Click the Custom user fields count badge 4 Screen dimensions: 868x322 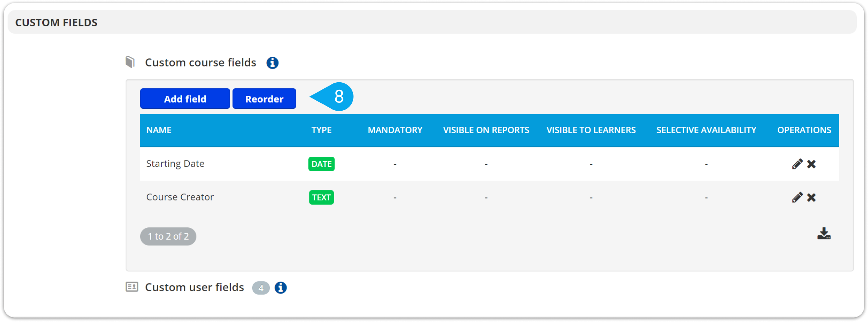[x=261, y=288]
